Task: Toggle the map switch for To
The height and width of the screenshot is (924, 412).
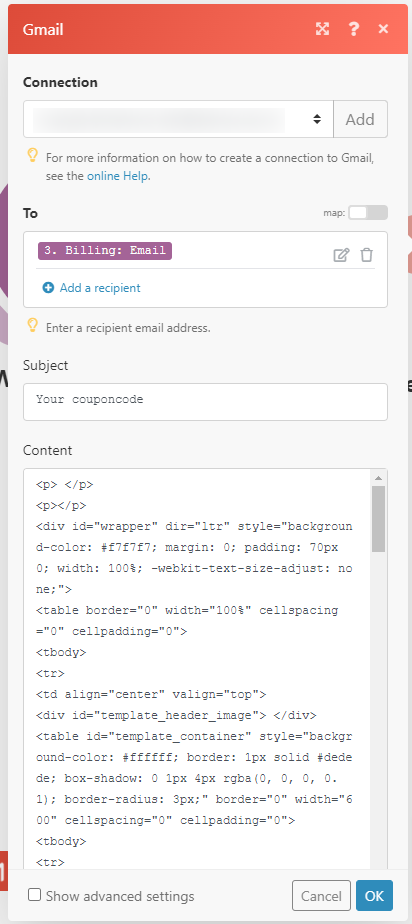Action: coord(368,213)
